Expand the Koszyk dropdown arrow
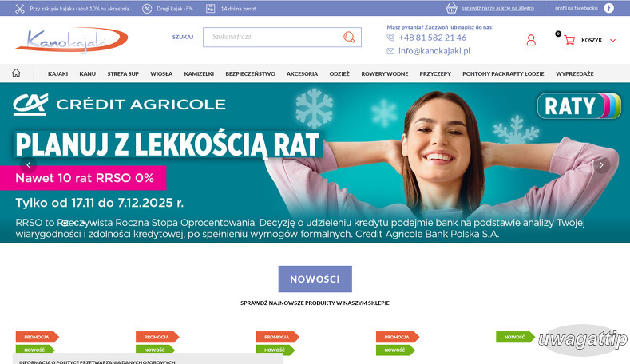This screenshot has height=364, width=630. (x=612, y=41)
